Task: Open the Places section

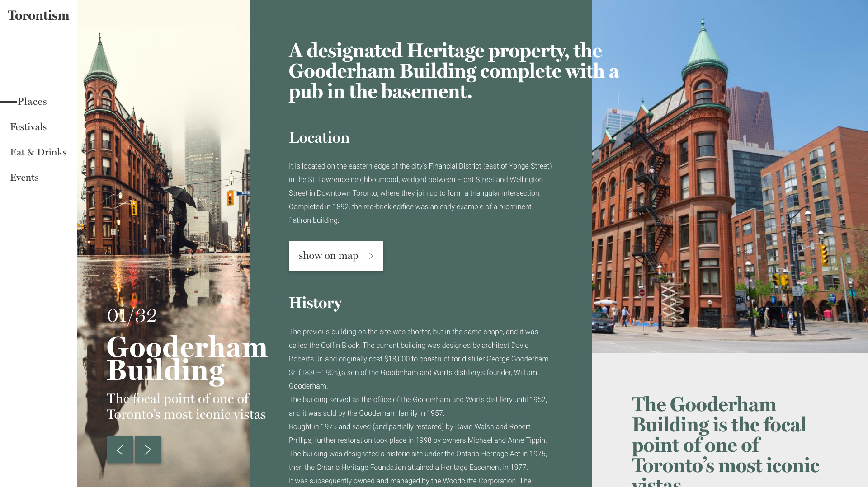Action: click(32, 102)
